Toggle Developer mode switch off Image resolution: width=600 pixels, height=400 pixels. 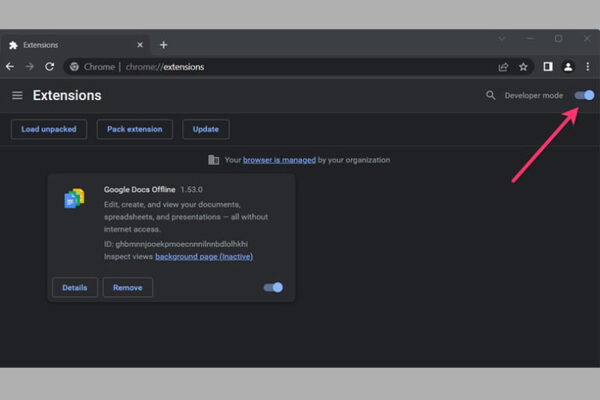[584, 95]
